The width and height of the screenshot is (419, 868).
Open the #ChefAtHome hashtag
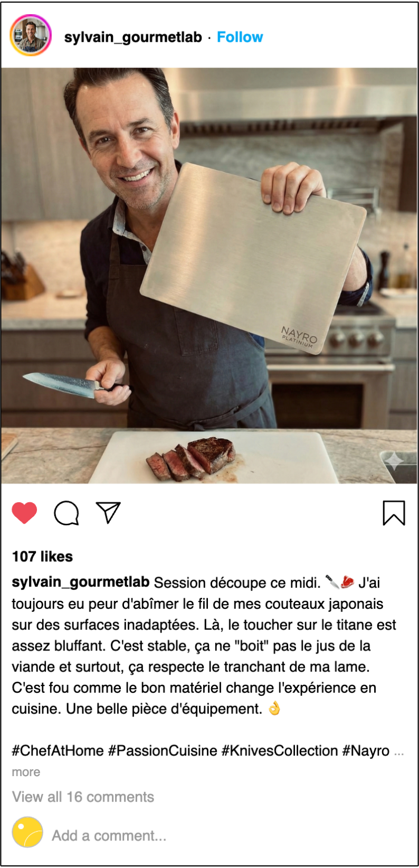click(58, 751)
